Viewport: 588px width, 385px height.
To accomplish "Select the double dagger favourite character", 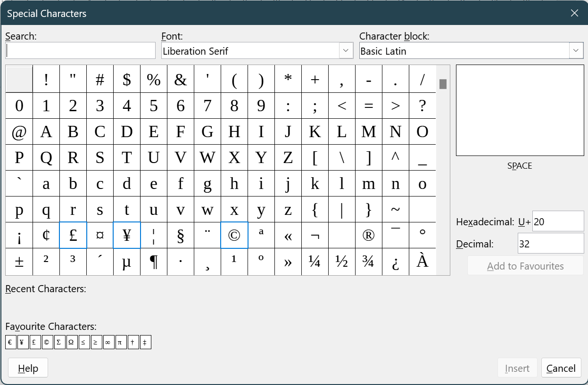I will (x=145, y=343).
